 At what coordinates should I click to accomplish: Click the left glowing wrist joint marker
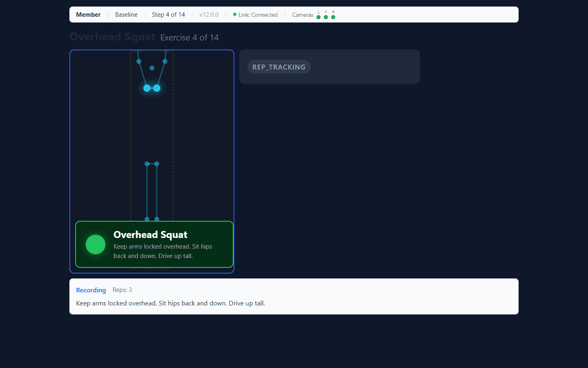(147, 88)
